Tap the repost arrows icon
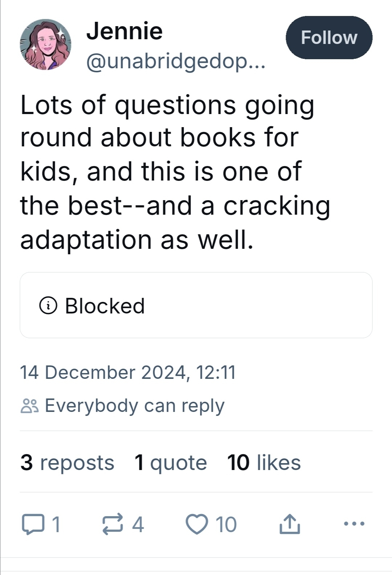392x575 pixels. click(113, 524)
